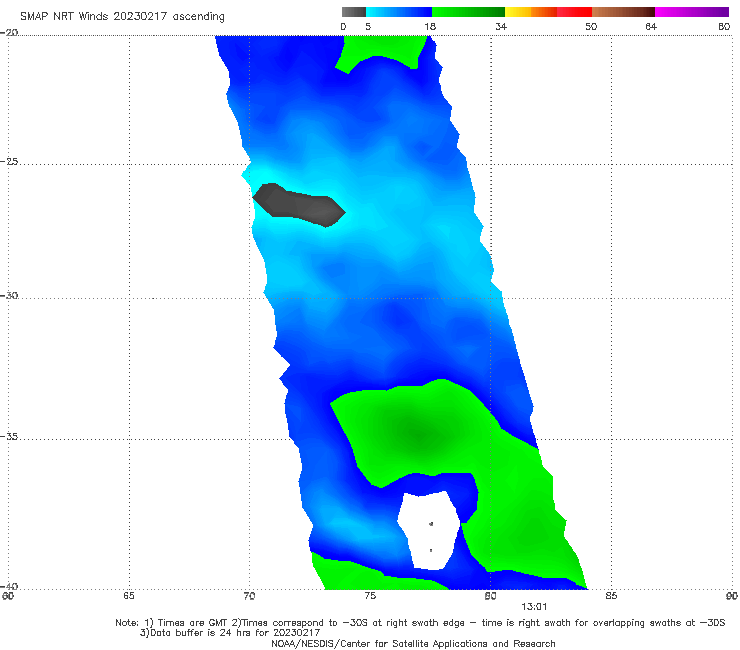Click the magenta-purple 64-80 color bar segment
The image size is (740, 650).
(692, 12)
